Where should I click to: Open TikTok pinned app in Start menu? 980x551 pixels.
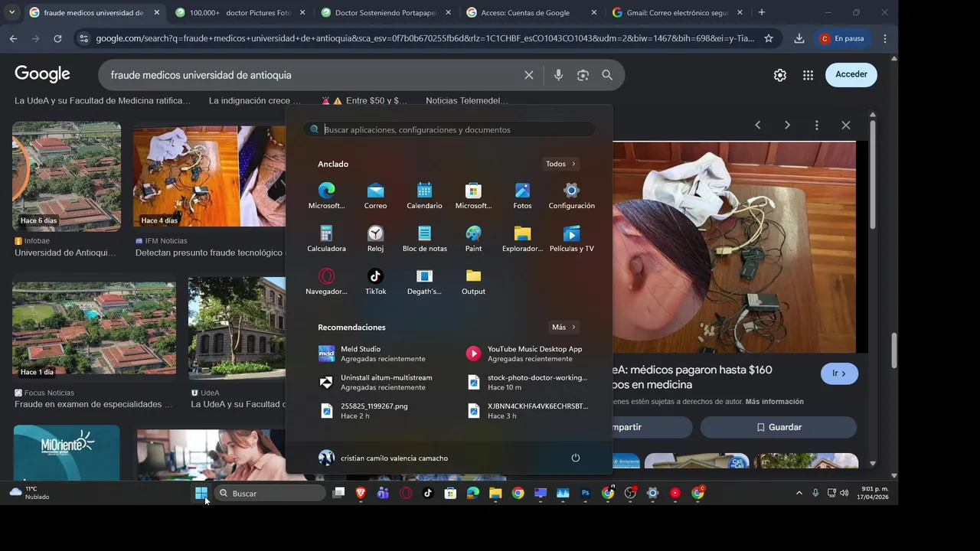click(375, 281)
